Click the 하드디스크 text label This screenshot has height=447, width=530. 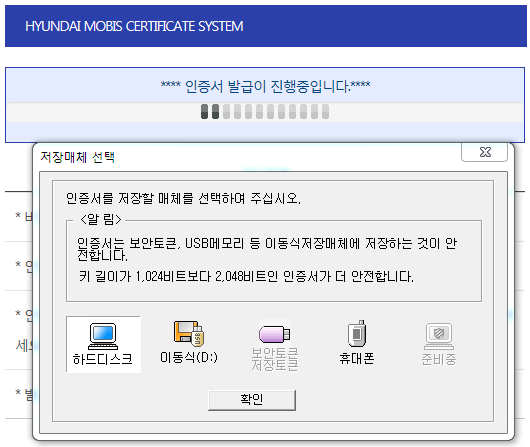coord(102,359)
